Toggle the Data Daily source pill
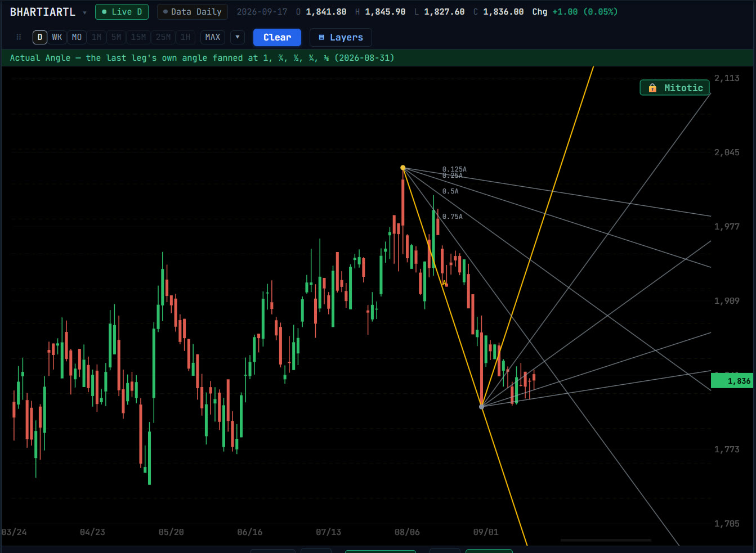This screenshot has width=756, height=553. 192,12
